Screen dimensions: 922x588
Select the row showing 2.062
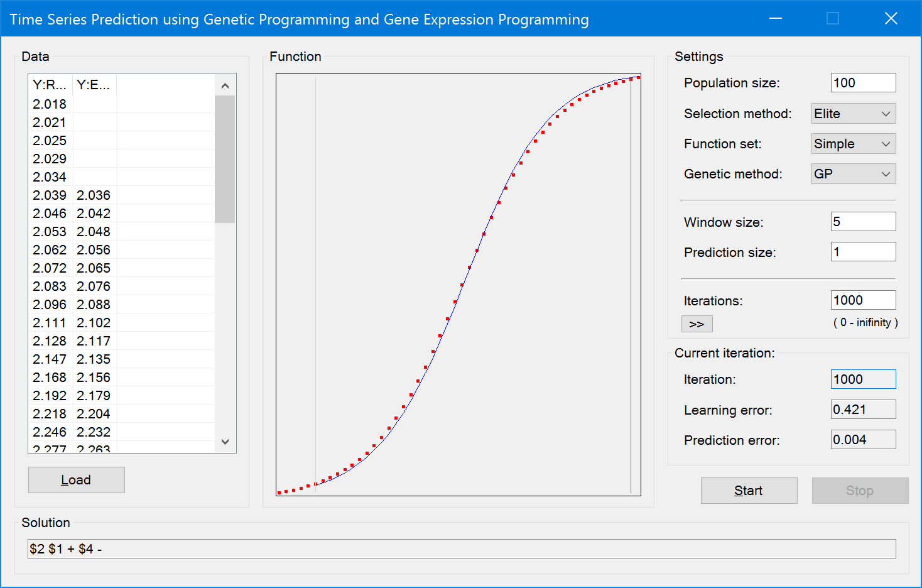[x=121, y=250]
